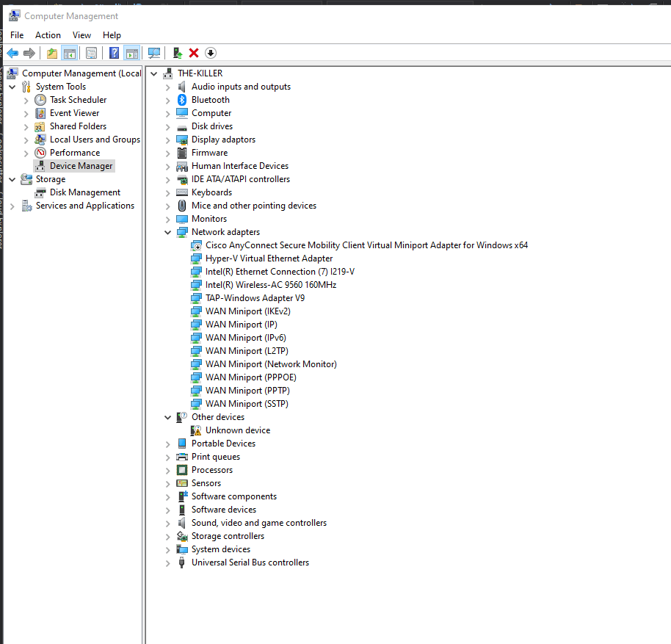The image size is (671, 644).
Task: Select WAN Miniport (IKEv2)
Action: coord(248,311)
